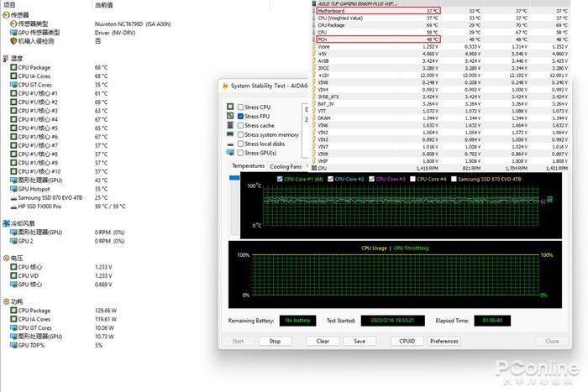The height and width of the screenshot is (392, 588).
Task: Show CPU Core #4 on the graph
Action: pyautogui.click(x=413, y=179)
